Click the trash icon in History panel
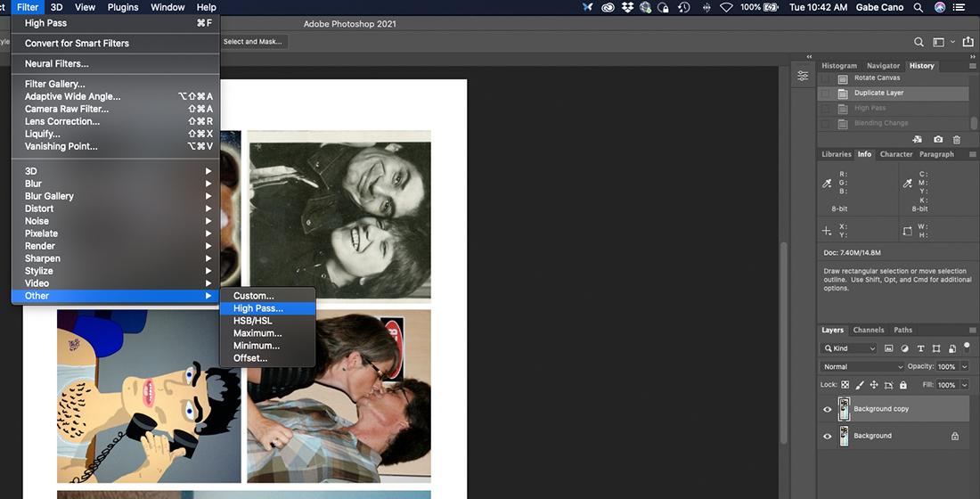 pyautogui.click(x=957, y=140)
